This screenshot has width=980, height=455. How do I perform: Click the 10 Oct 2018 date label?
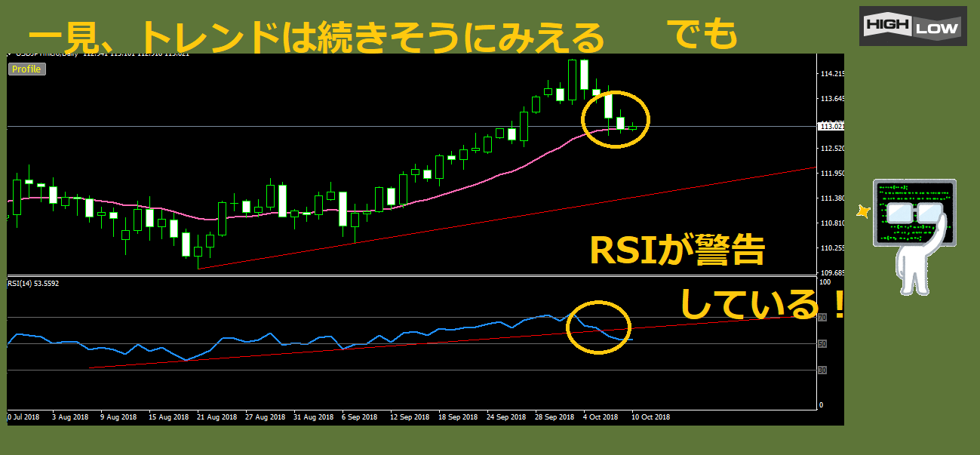650,417
